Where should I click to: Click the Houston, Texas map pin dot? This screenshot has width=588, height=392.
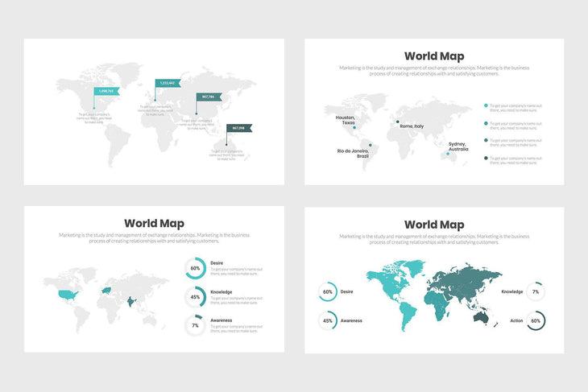tap(354, 128)
